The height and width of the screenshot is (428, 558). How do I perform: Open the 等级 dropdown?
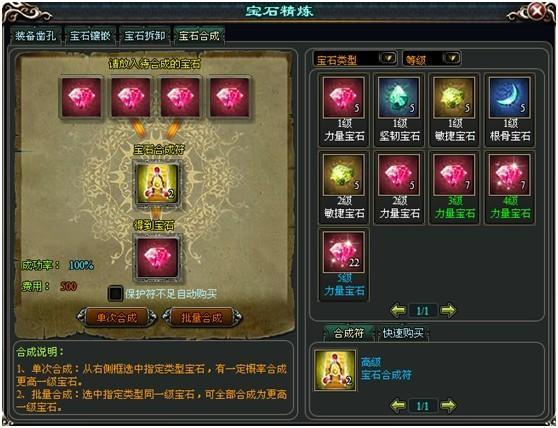click(453, 58)
